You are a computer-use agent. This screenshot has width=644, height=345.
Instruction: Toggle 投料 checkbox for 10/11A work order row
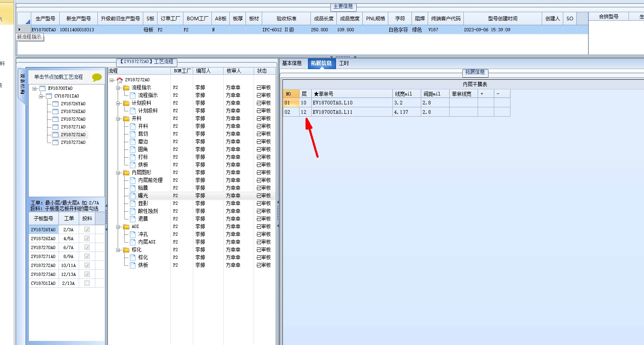point(87,265)
